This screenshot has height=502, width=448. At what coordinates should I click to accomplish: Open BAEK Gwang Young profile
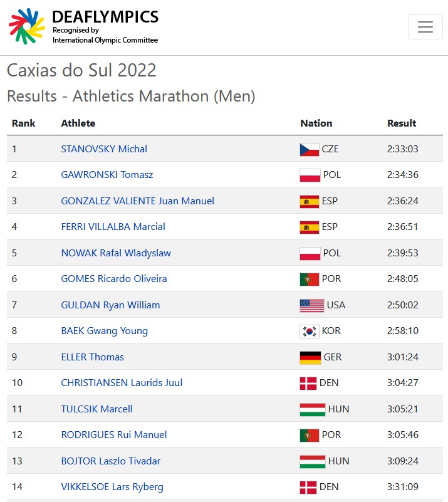104,331
